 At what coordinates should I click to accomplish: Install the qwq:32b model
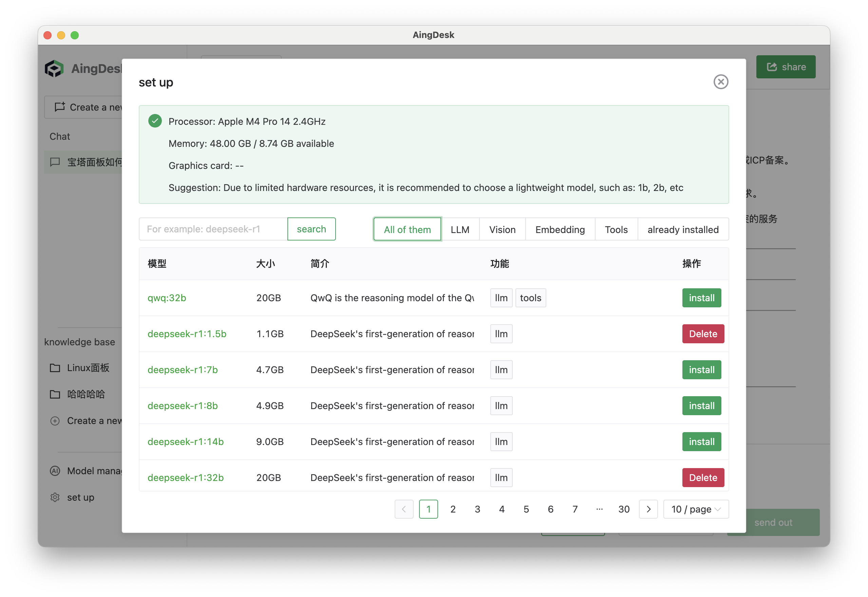(x=701, y=298)
